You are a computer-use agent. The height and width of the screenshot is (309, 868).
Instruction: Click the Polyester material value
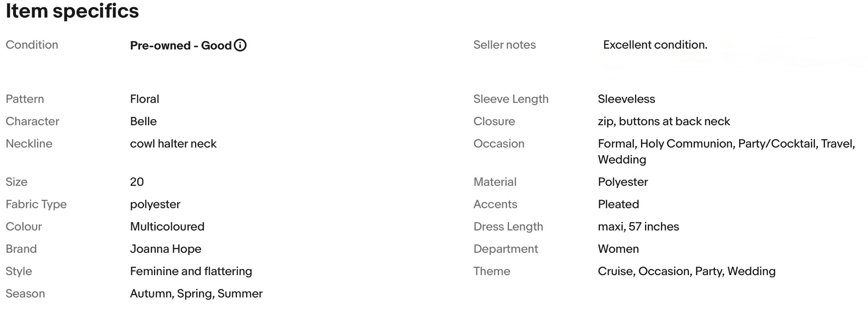[623, 182]
